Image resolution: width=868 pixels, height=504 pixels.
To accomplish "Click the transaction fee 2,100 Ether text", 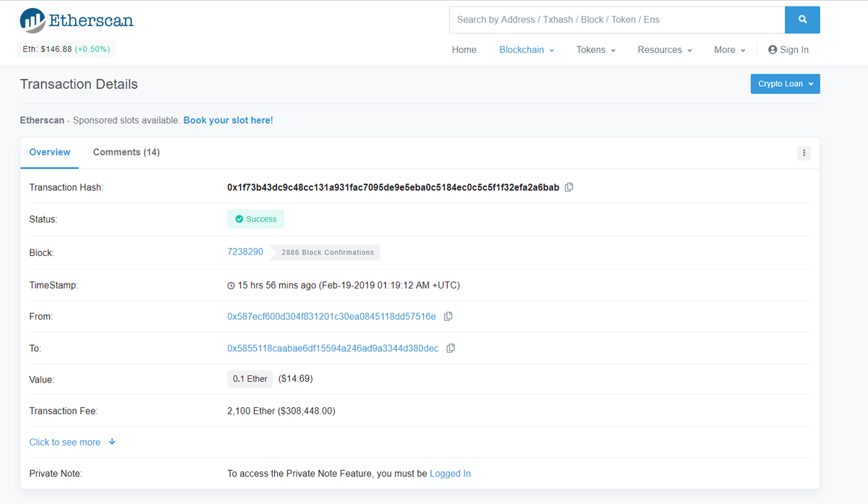I will 281,411.
